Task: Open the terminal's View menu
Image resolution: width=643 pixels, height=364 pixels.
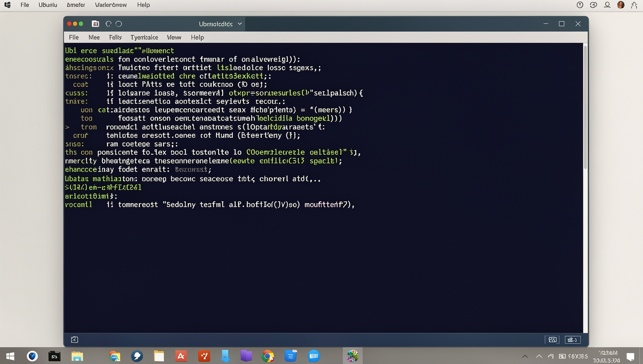Action: 174,37
